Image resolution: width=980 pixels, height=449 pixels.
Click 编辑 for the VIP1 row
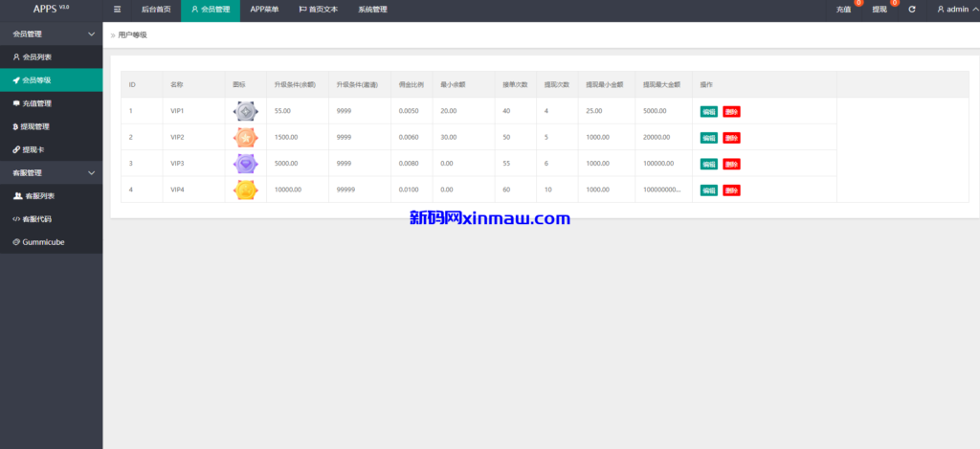[x=709, y=112]
